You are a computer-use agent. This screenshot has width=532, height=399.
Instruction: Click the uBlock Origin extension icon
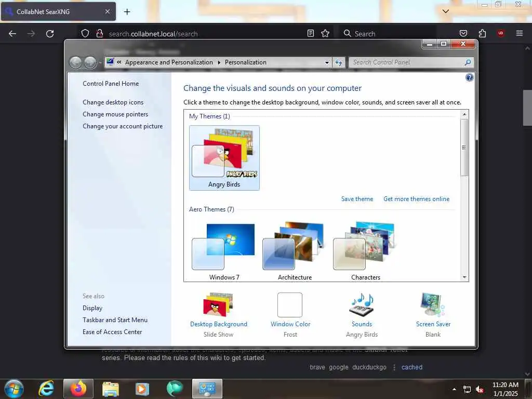(500, 33)
